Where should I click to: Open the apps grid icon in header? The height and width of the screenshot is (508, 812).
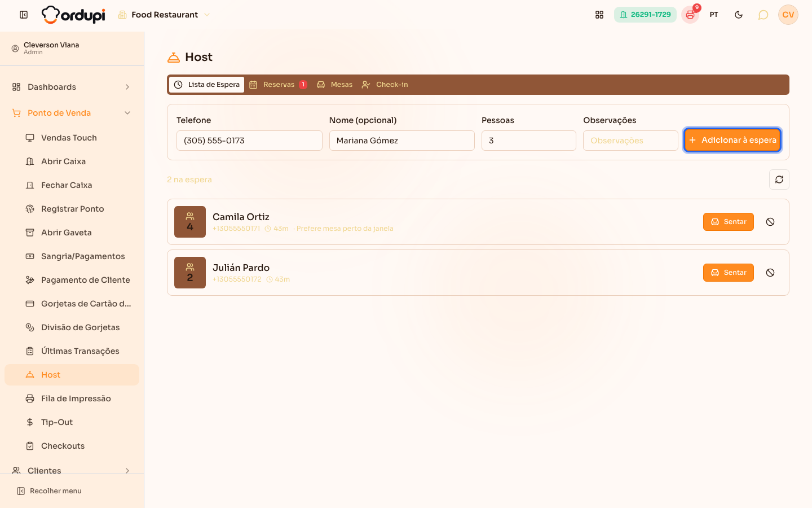(599, 15)
